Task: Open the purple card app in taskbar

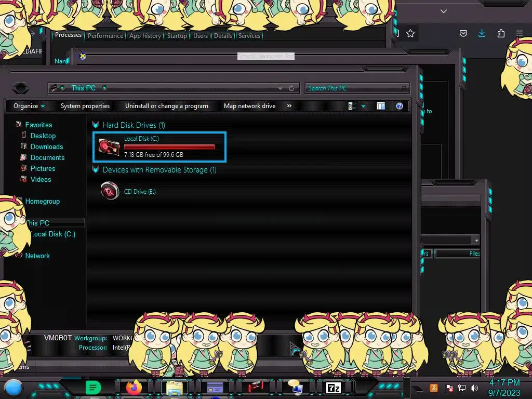Action: [215, 388]
